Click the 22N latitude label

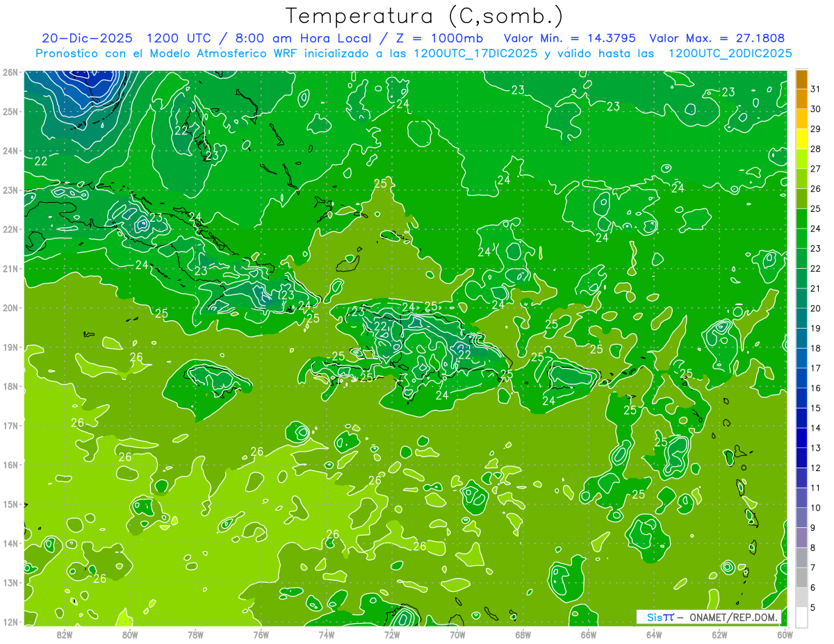pyautogui.click(x=10, y=229)
